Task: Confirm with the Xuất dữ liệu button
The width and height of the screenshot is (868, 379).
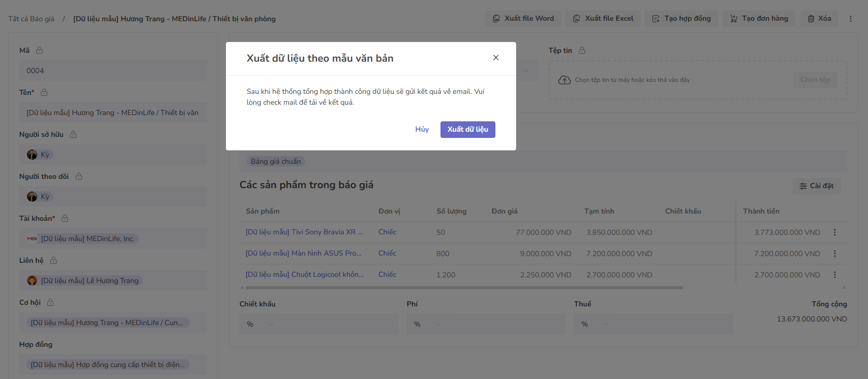Action: pos(467,130)
